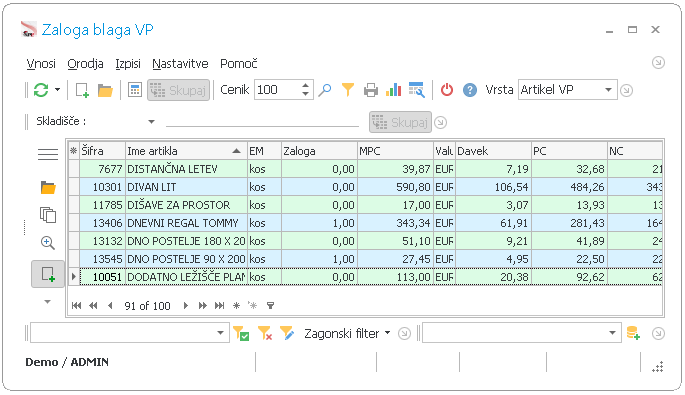Click the magnifier search icon
Image resolution: width=685 pixels, height=395 pixels.
(x=325, y=90)
